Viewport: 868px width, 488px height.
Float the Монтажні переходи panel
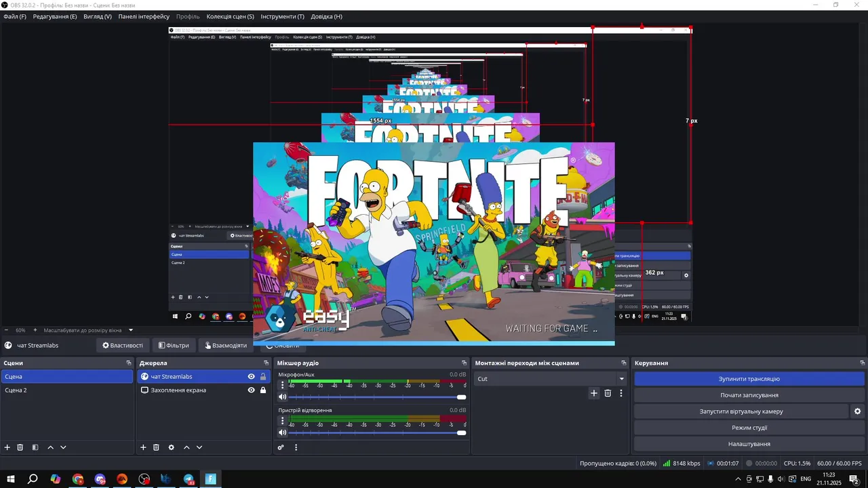pos(623,363)
